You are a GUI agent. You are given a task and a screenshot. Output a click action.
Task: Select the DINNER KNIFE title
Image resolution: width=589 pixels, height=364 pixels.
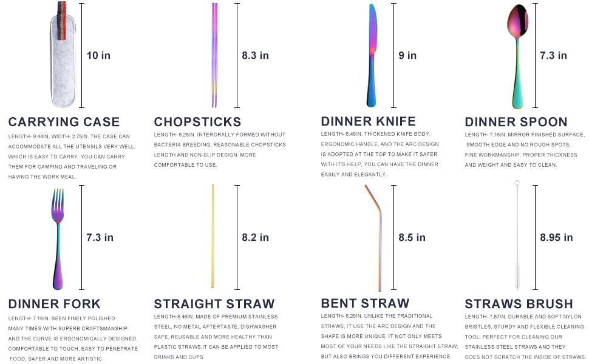pos(368,121)
